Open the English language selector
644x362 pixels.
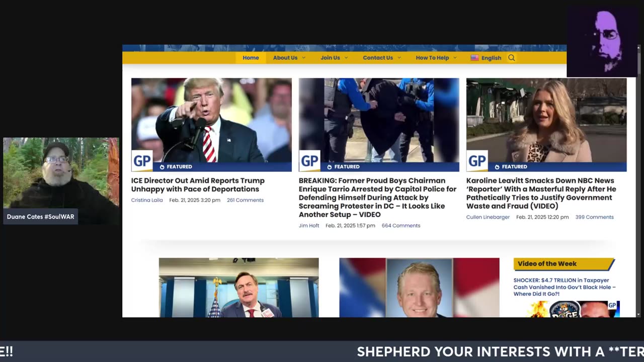[486, 58]
